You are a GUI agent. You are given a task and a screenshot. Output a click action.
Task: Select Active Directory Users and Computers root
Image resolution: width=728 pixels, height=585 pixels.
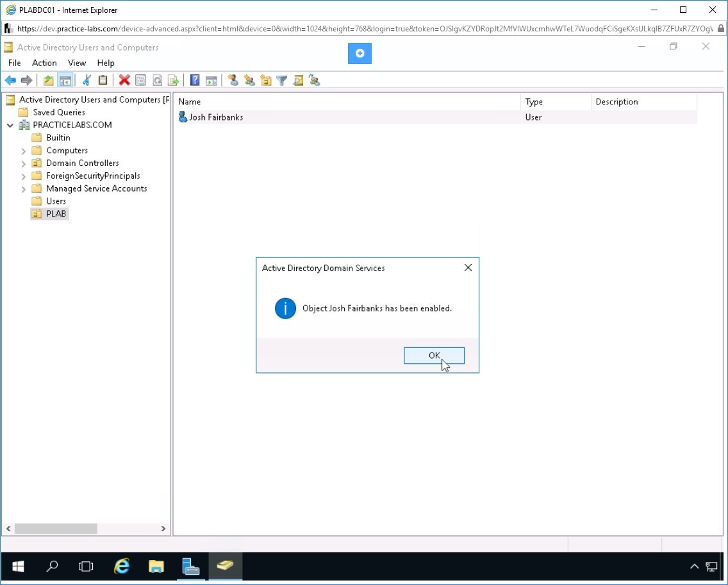tap(94, 99)
